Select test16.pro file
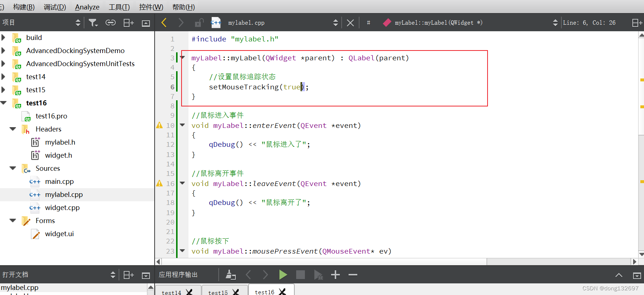Image resolution: width=644 pixels, height=295 pixels. tap(51, 116)
